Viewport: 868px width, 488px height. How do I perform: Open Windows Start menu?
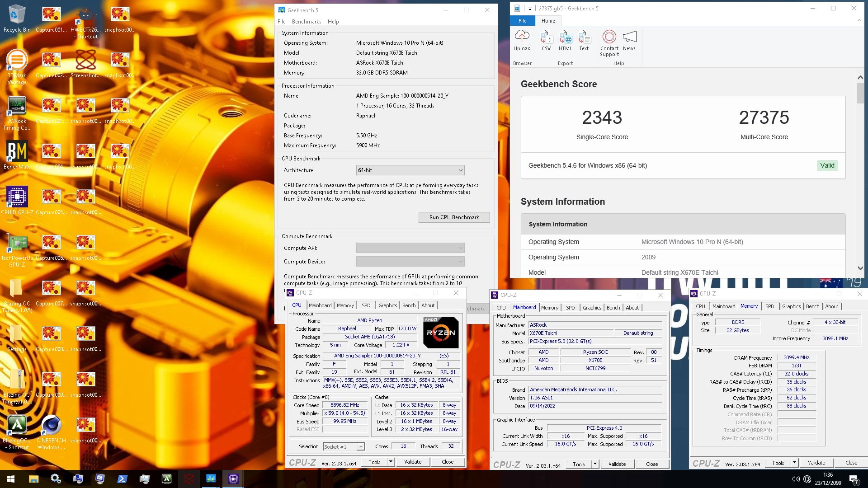[x=11, y=479]
